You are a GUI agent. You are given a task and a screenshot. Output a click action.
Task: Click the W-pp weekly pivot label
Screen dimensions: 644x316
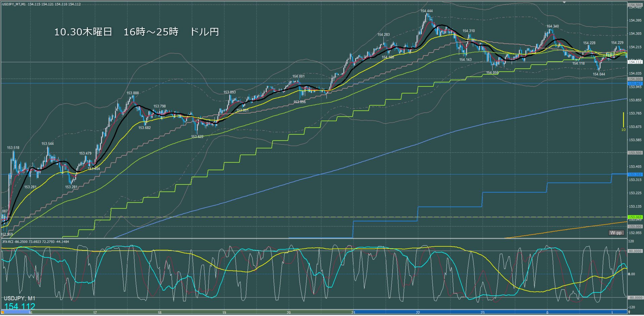click(x=616, y=233)
